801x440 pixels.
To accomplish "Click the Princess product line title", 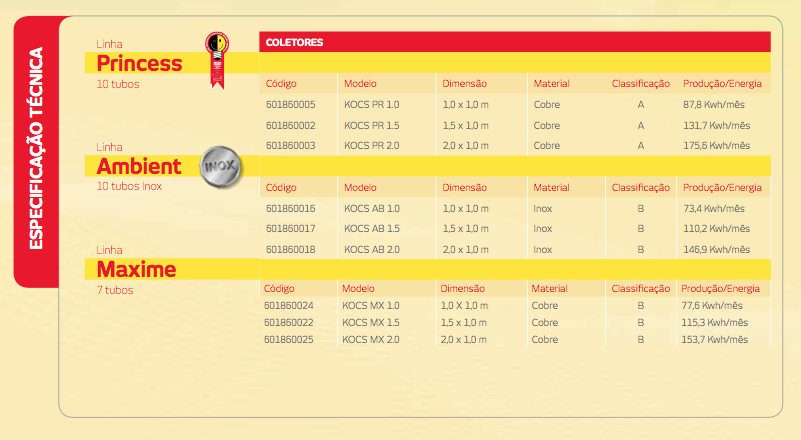I will coord(139,64).
